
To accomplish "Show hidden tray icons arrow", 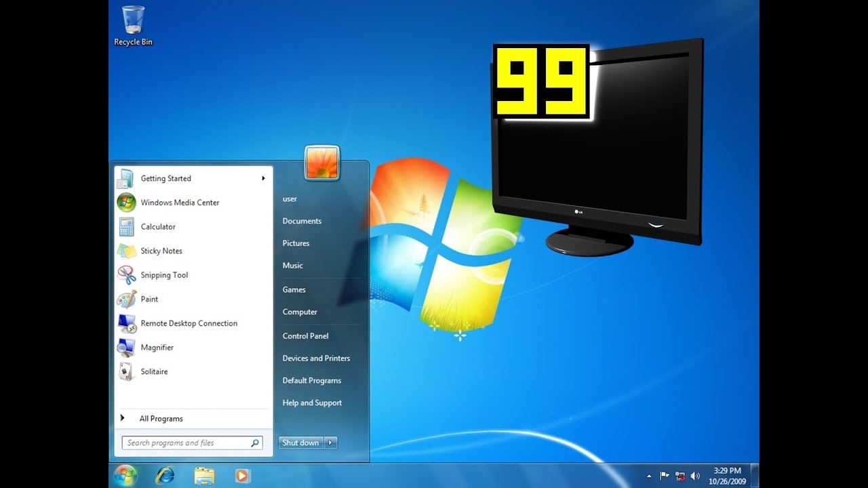I will click(649, 476).
